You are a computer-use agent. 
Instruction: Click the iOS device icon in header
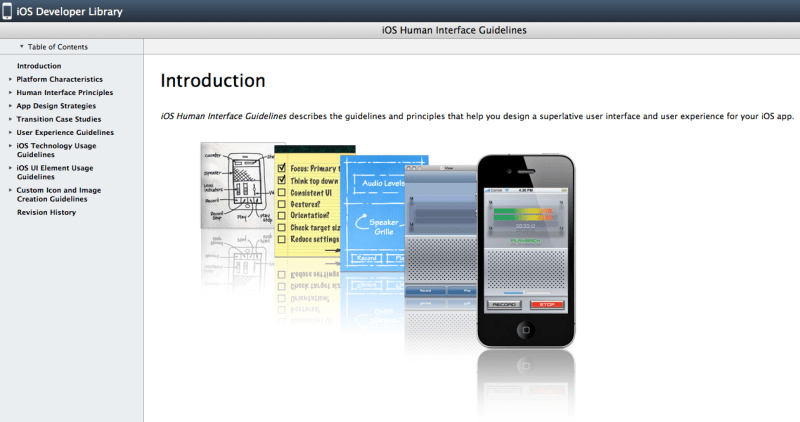click(x=7, y=11)
